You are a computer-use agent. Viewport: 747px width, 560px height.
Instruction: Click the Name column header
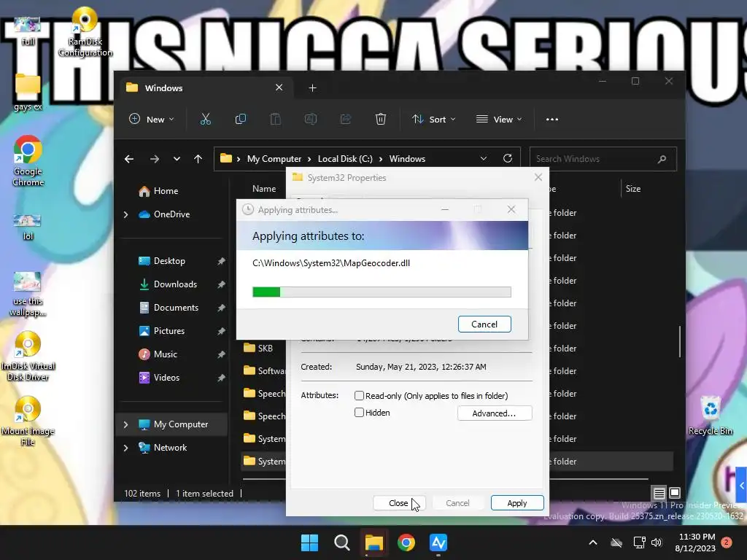click(x=264, y=189)
